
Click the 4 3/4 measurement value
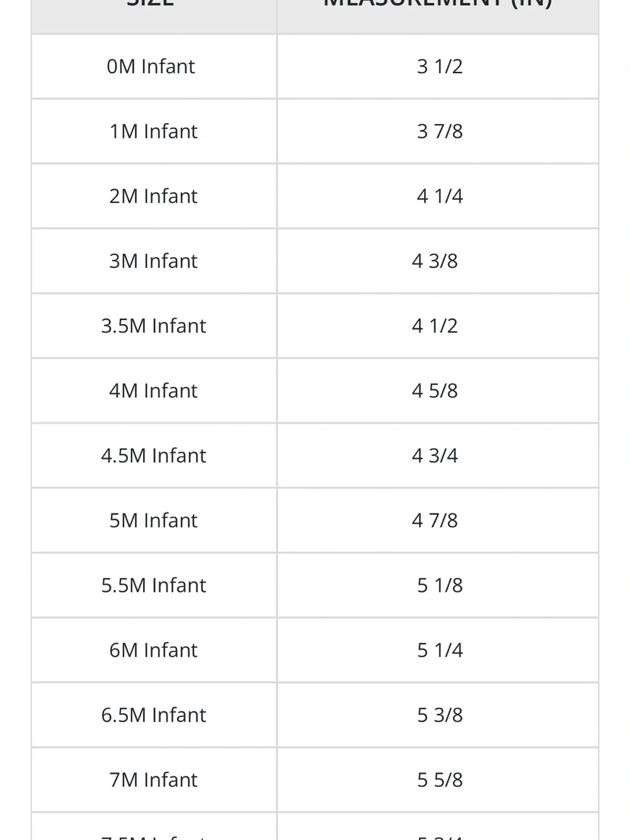point(435,456)
